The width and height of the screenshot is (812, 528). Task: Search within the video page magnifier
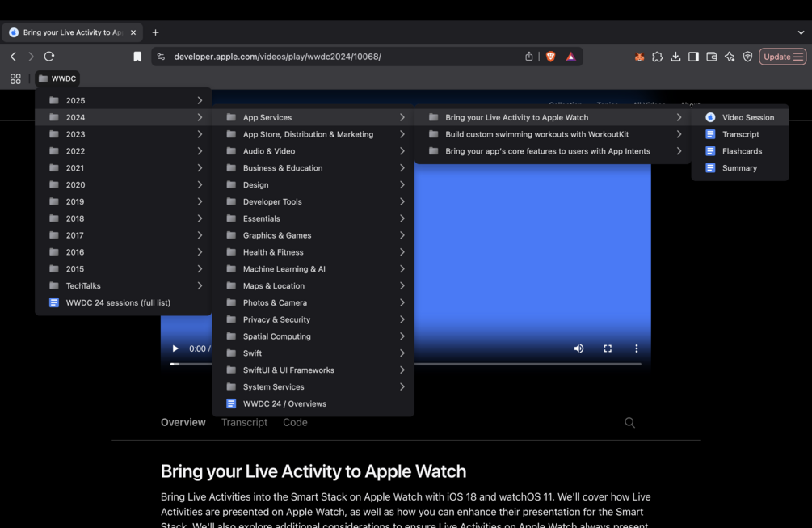(629, 422)
